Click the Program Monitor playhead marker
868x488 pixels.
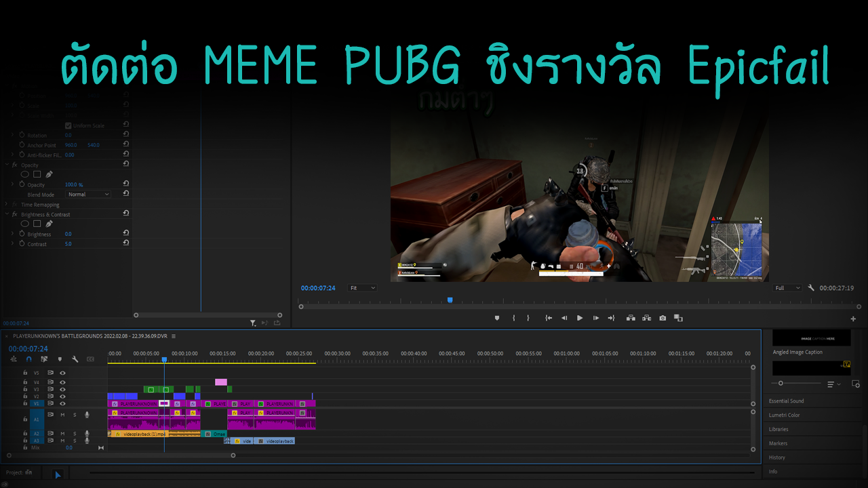(x=450, y=300)
